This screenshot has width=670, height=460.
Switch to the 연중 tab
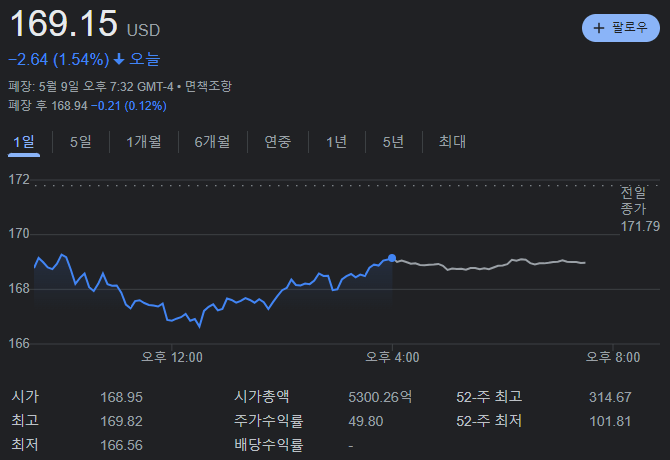click(x=278, y=142)
